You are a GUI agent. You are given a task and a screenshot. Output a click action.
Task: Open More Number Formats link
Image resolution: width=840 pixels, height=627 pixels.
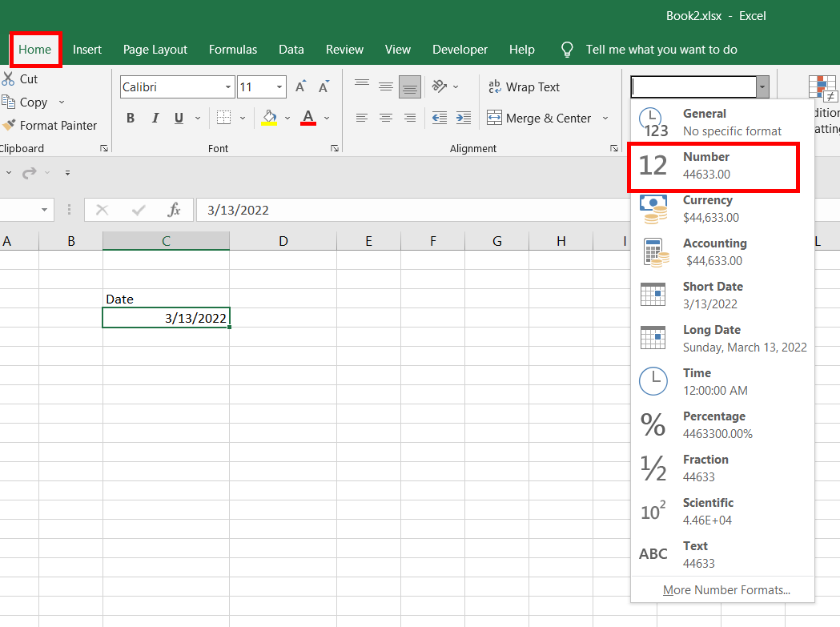click(x=726, y=590)
